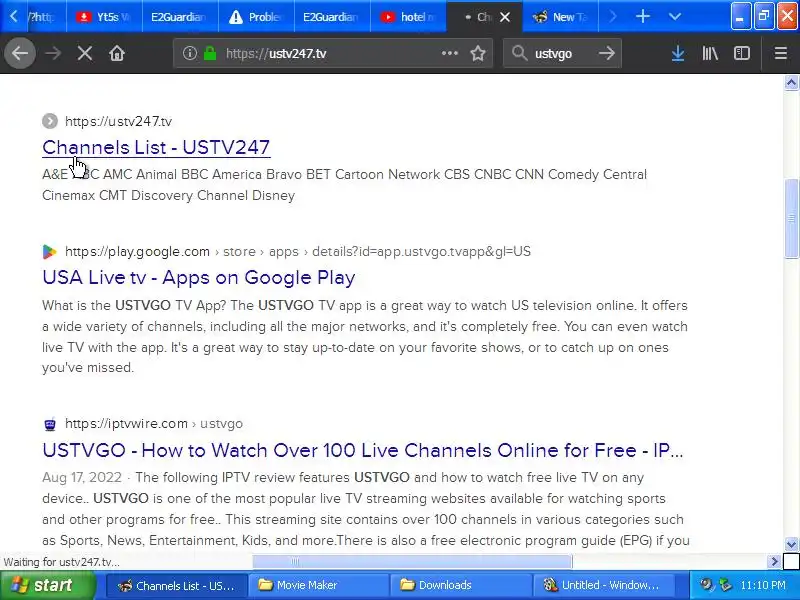800x600 pixels.
Task: Open the Library menu
Action: tap(710, 53)
